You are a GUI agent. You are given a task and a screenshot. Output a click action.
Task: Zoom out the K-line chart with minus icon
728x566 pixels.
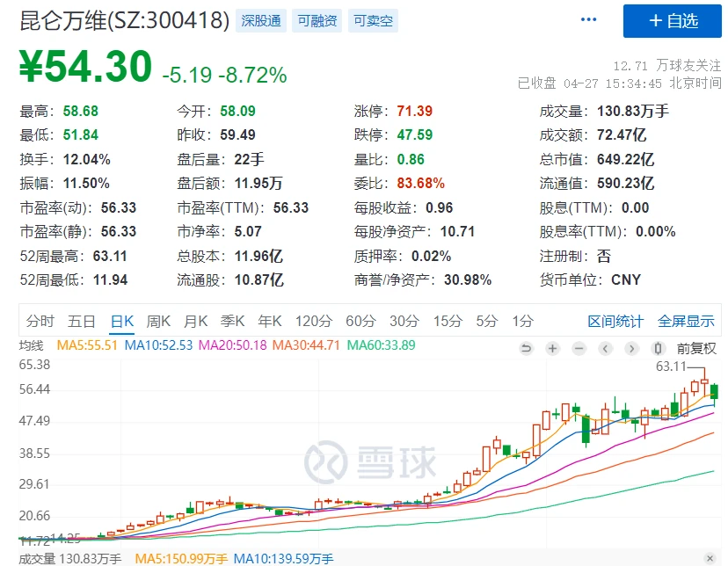(579, 348)
